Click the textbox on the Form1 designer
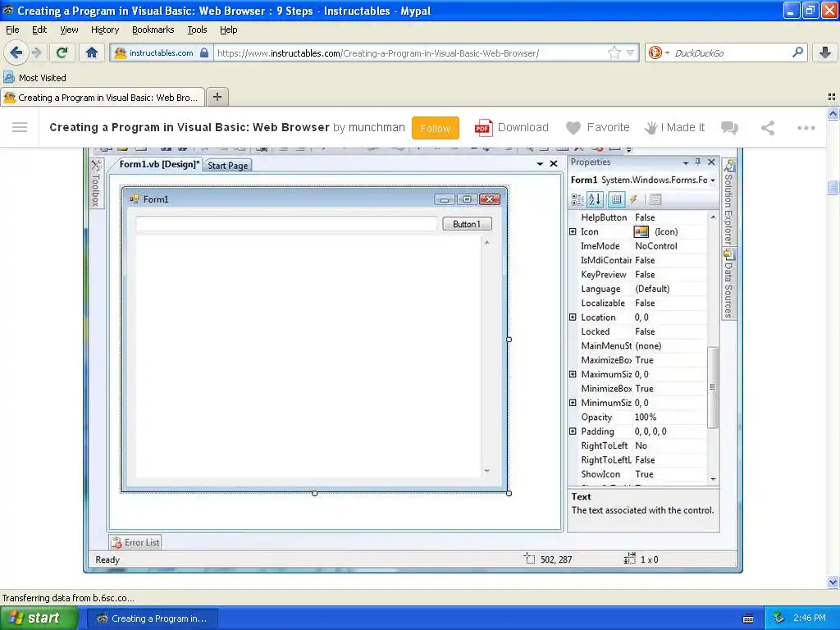The image size is (840, 630). 286,224
